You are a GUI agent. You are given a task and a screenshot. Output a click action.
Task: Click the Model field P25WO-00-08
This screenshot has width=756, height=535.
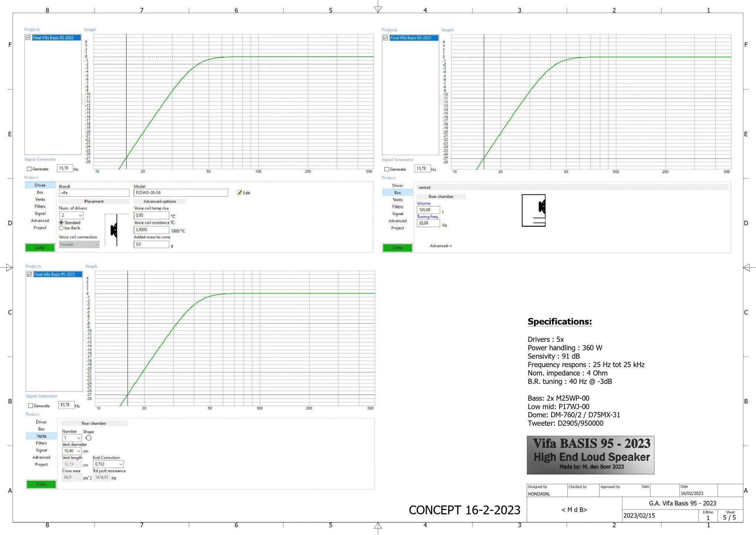tap(181, 193)
